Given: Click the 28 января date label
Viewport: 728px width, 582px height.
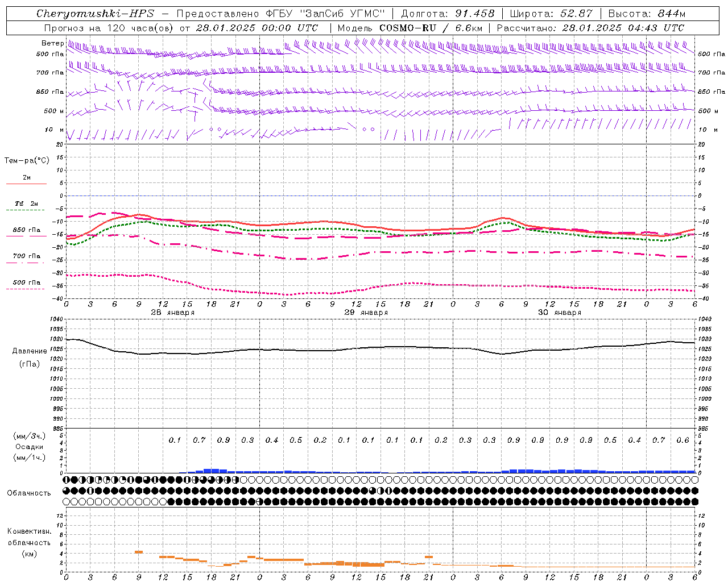Looking at the screenshot, I should pos(172,313).
